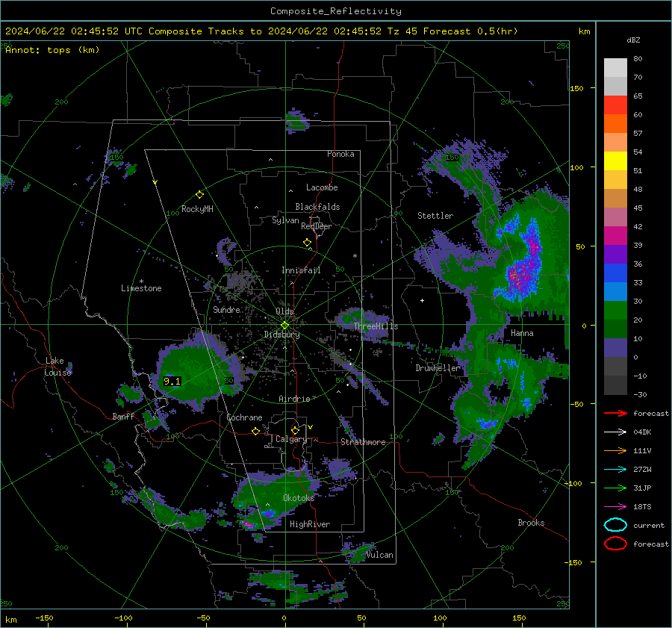Click the cyan 27ZW arrow in legend
The image size is (672, 628).
point(615,470)
